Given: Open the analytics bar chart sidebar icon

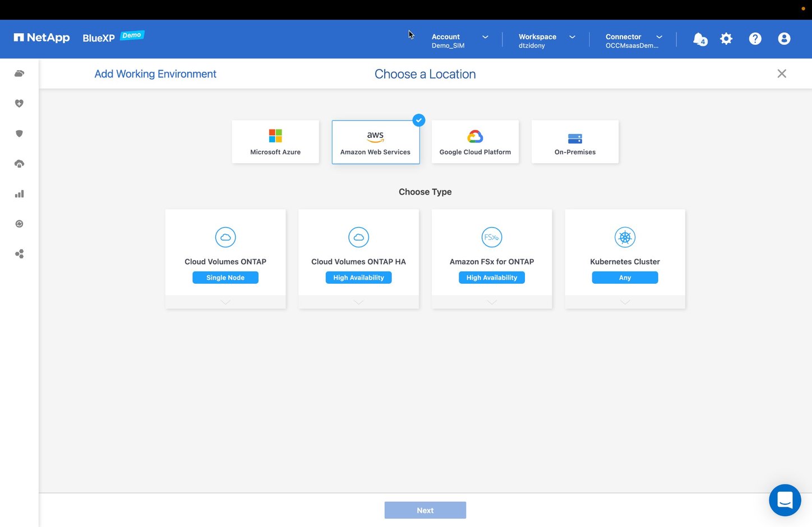Looking at the screenshot, I should pos(19,194).
